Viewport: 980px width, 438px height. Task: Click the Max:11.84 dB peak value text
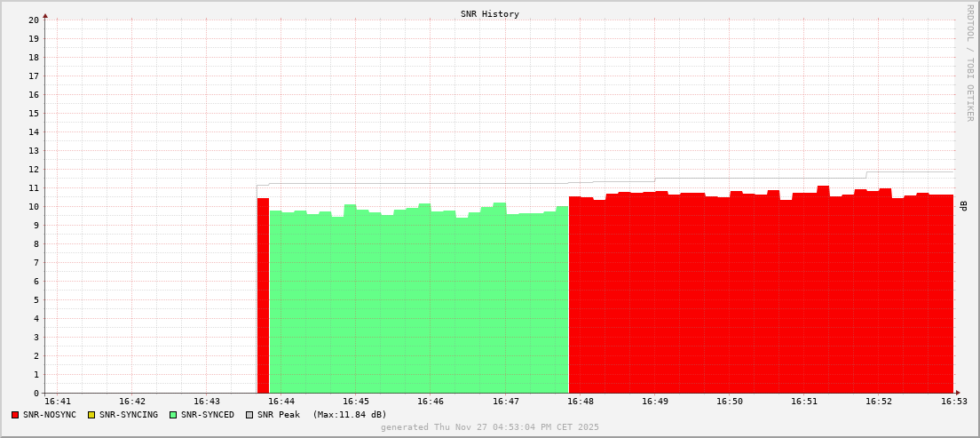coord(350,415)
